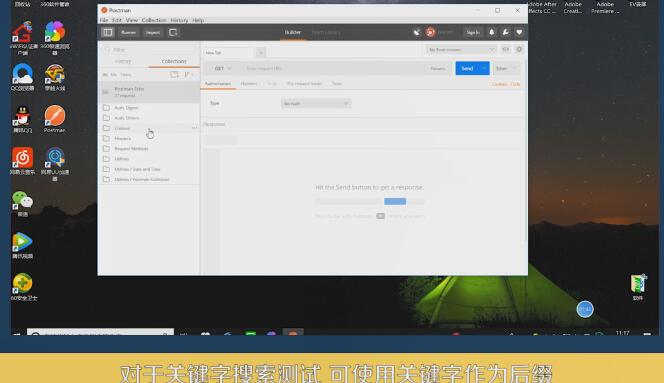The image size is (664, 383).
Task: Select the Authorization request tab
Action: click(x=218, y=84)
